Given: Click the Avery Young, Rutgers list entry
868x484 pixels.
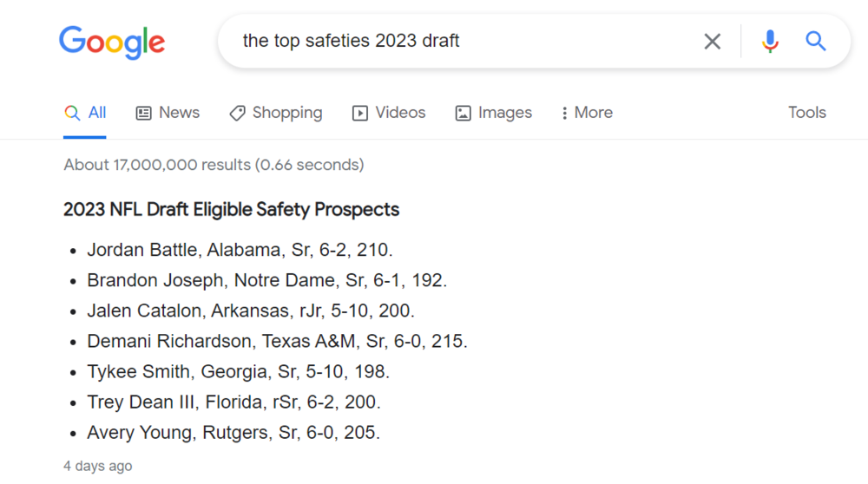Looking at the screenshot, I should click(233, 432).
